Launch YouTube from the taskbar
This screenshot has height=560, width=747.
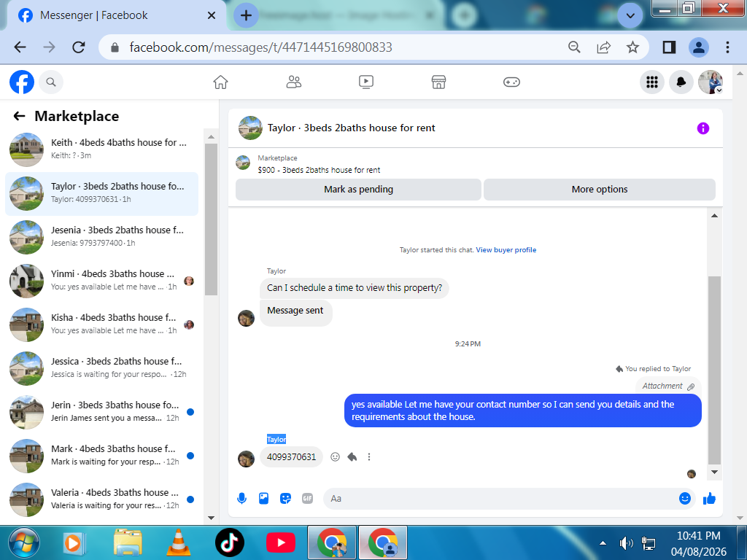281,542
